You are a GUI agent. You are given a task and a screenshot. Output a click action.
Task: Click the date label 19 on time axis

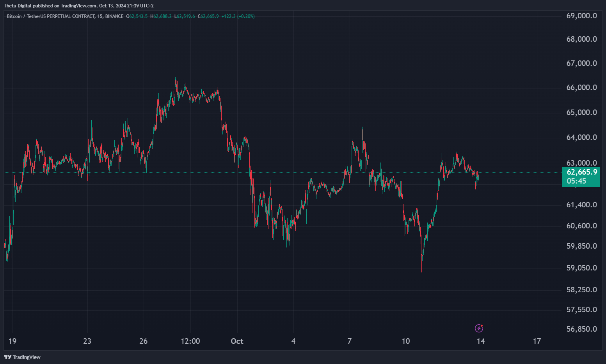(x=12, y=341)
